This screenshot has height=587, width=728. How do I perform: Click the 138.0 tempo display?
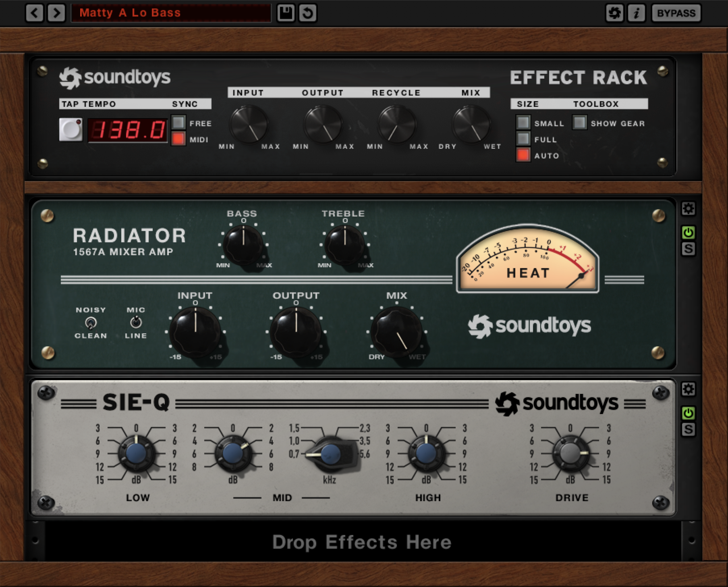pos(127,130)
